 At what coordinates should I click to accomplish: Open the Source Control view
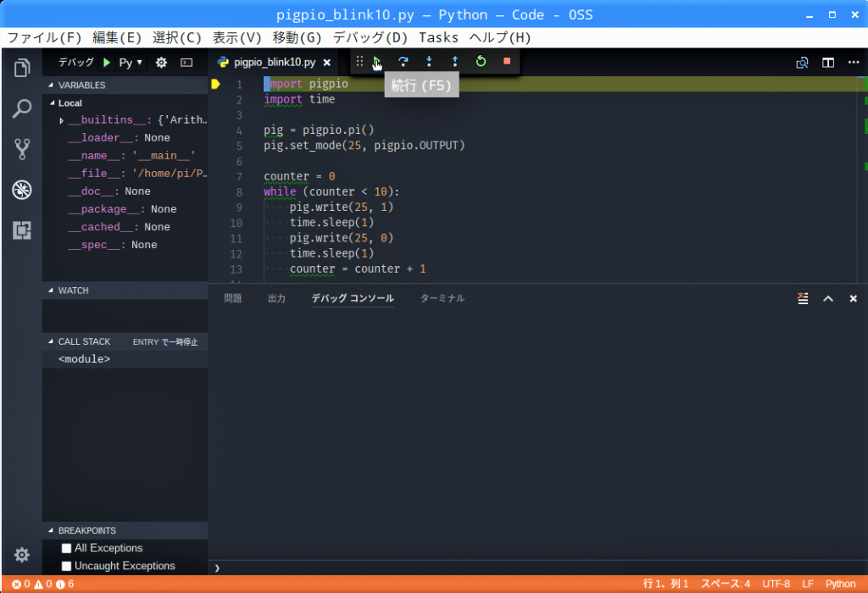coord(22,149)
